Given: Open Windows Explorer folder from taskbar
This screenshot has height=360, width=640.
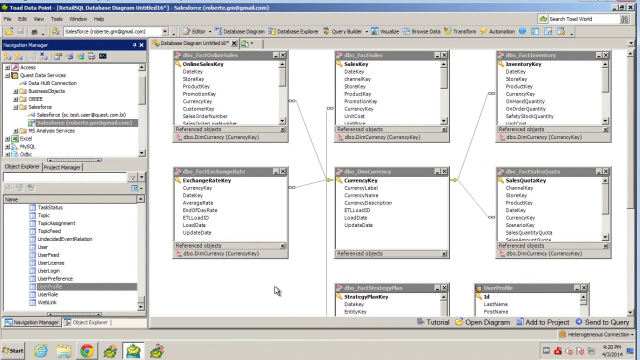Looking at the screenshot, I should pos(64,351).
